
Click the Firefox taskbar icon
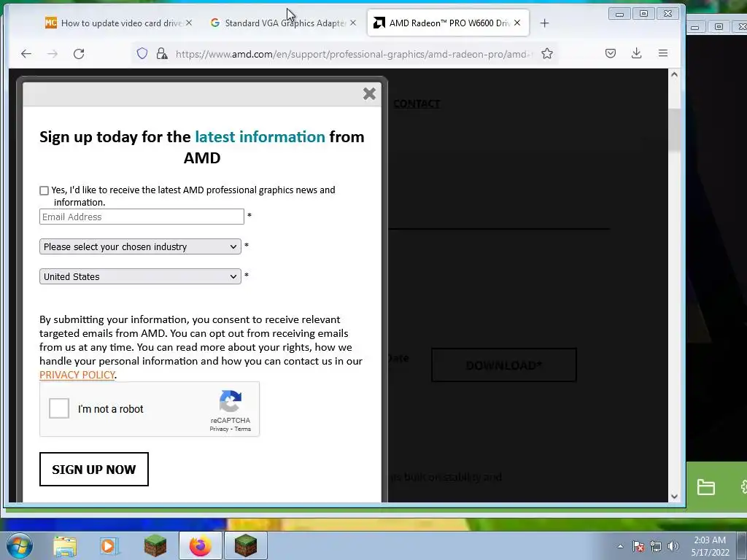tap(201, 545)
